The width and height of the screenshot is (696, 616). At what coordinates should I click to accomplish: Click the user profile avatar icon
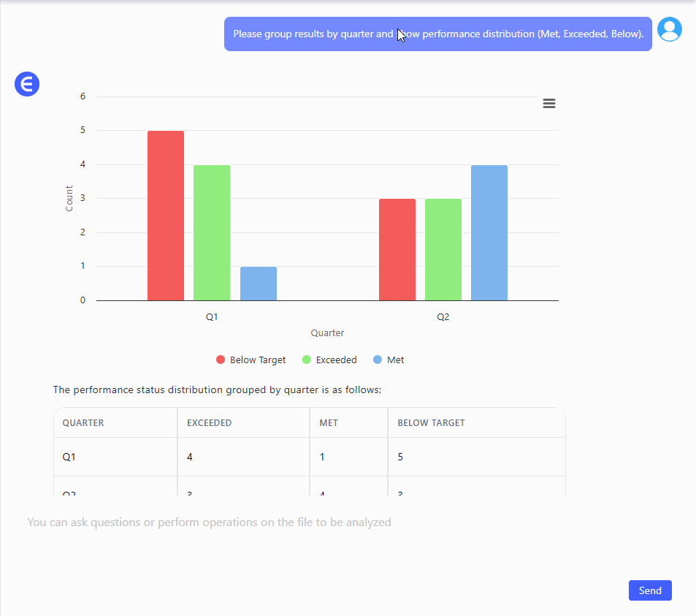[x=669, y=29]
